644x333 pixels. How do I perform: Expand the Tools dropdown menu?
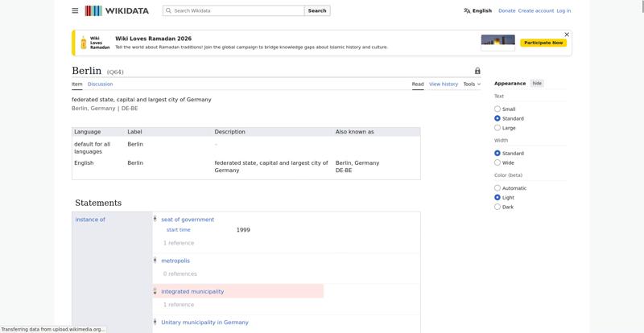(x=472, y=84)
